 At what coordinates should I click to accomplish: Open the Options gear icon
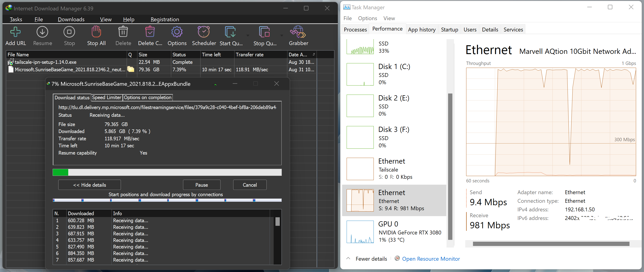(177, 32)
